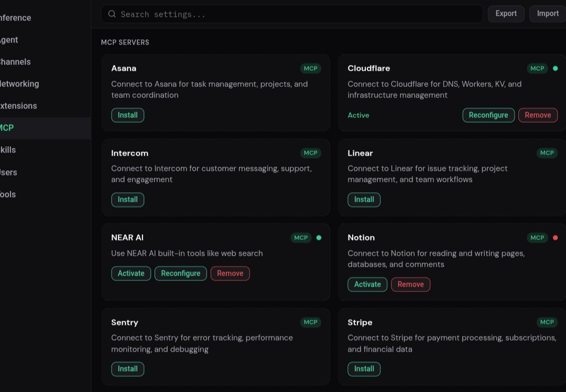Image resolution: width=566 pixels, height=392 pixels.
Task: Click the MCP badge on NEAR AI card
Action: tap(301, 237)
